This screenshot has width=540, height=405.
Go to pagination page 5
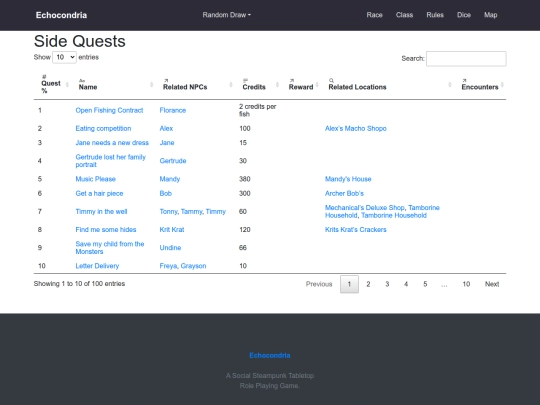(x=425, y=284)
